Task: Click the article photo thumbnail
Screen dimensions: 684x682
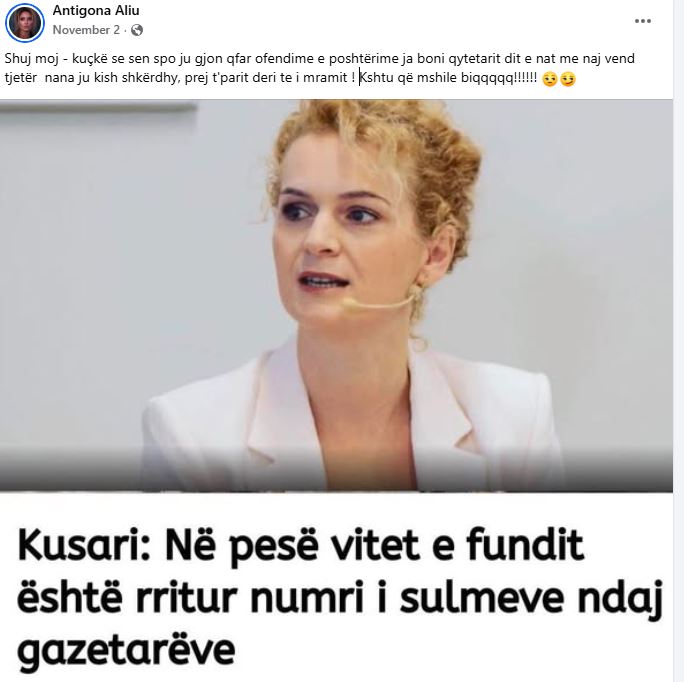Action: [336, 296]
